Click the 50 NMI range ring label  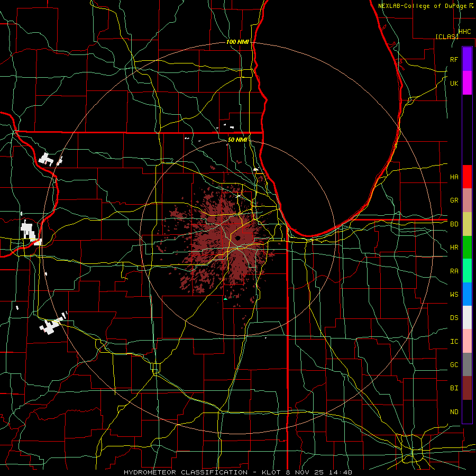point(237,140)
